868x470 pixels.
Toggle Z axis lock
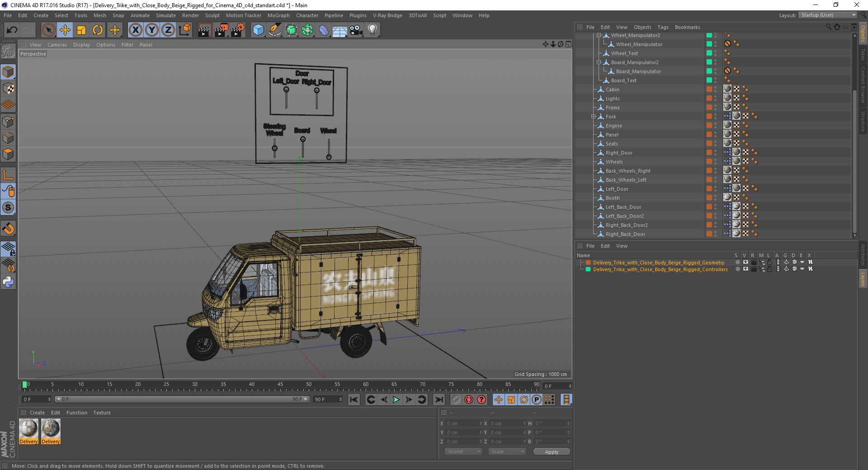[168, 30]
